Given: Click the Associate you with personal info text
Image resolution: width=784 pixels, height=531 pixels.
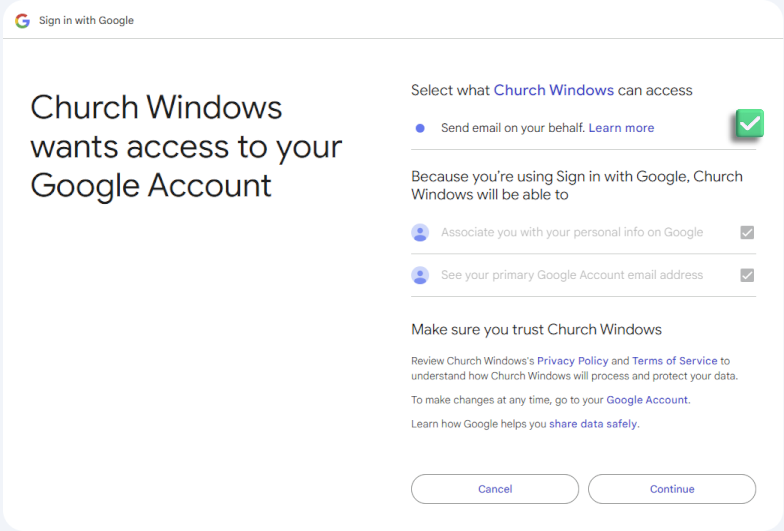Looking at the screenshot, I should pyautogui.click(x=572, y=232).
